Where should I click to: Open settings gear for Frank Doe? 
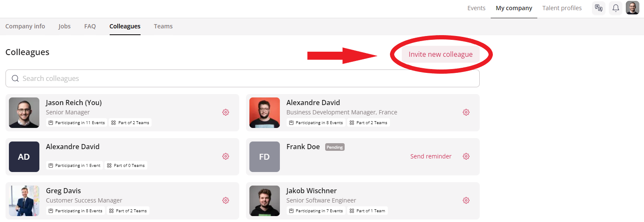tap(466, 156)
